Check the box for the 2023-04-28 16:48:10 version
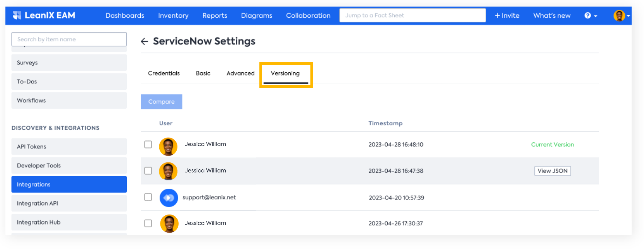Screen dimensions: 644x249 pos(148,144)
